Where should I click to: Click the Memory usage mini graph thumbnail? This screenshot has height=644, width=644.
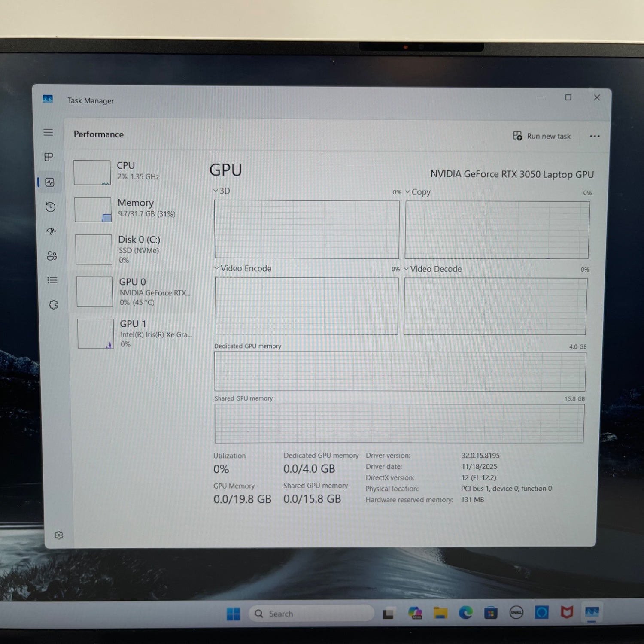93,210
